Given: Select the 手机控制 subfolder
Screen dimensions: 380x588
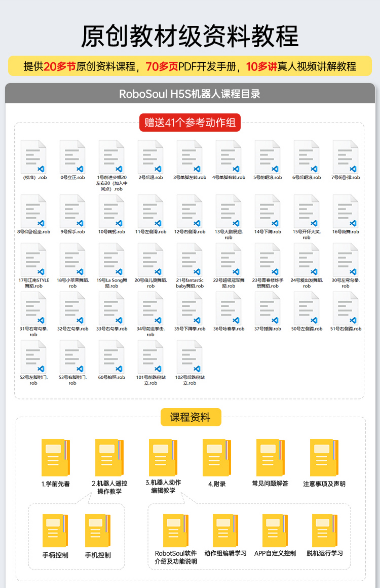Looking at the screenshot, I should coord(98,530).
